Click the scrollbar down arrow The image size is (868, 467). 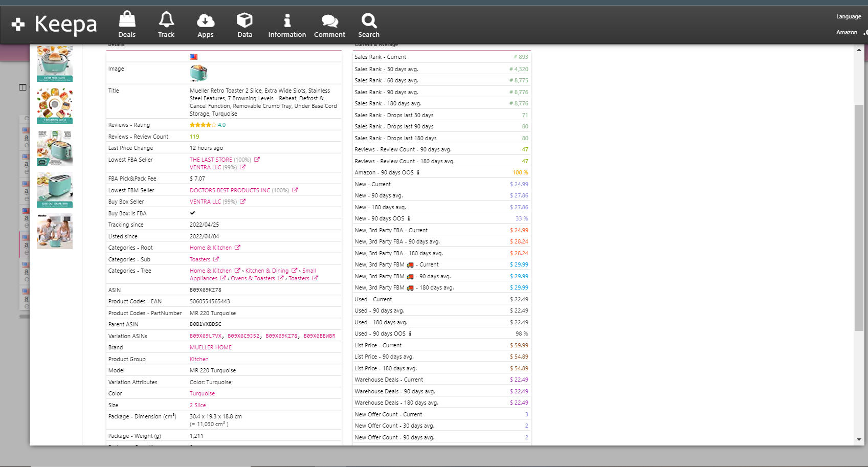(859, 440)
